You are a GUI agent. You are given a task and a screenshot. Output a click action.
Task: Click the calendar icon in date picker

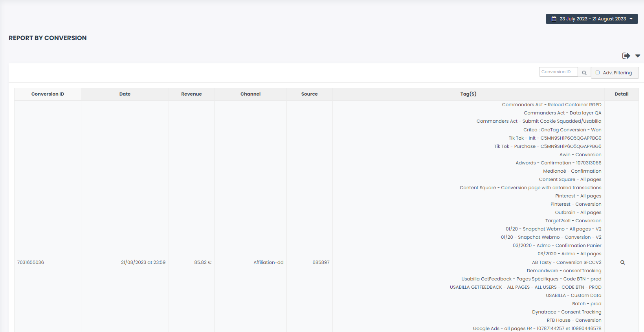coord(554,19)
